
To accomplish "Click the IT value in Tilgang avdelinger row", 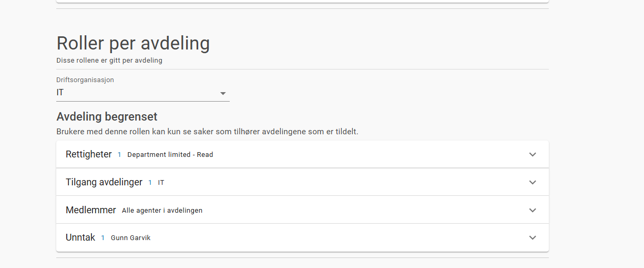I will pos(161,183).
